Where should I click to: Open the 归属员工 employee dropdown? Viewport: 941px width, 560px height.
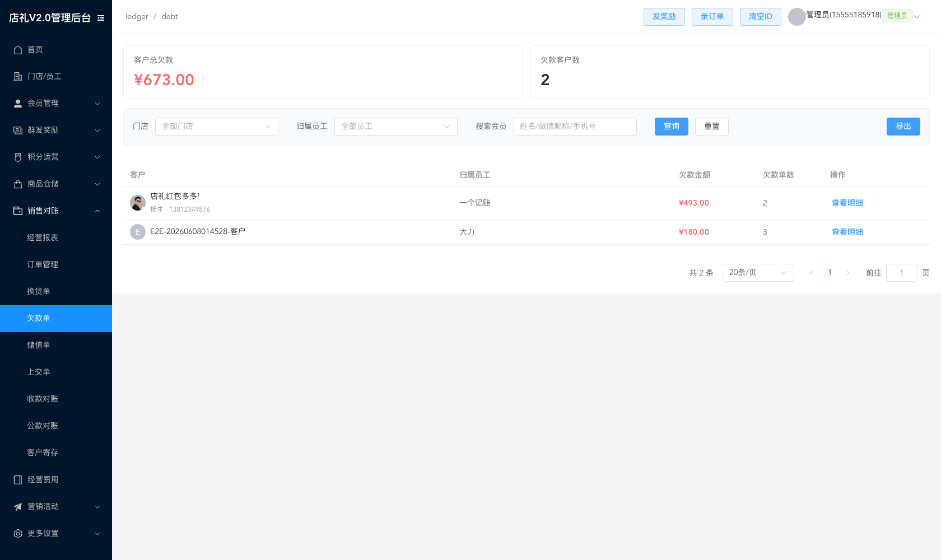point(396,127)
